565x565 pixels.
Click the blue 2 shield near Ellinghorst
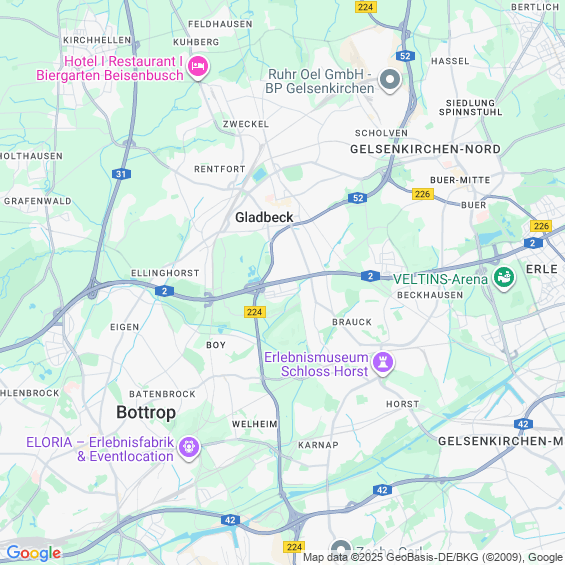[x=165, y=291]
